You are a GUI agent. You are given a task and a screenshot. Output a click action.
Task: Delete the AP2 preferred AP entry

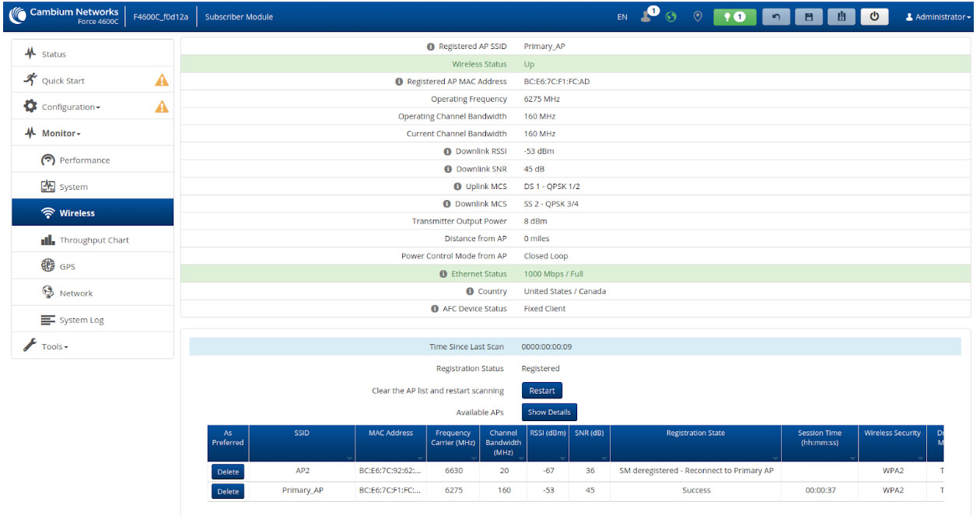[228, 472]
